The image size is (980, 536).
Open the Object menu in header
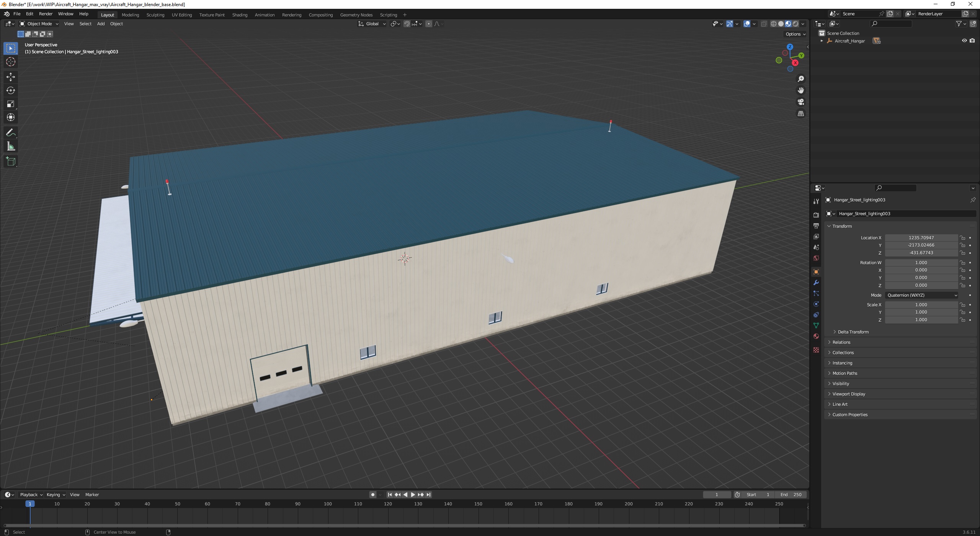[x=116, y=24]
